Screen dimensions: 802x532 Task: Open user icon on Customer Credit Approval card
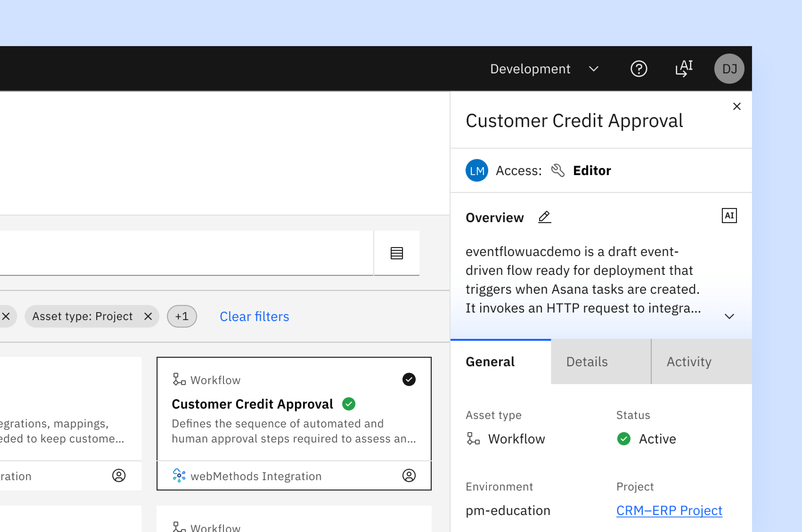[x=409, y=475]
